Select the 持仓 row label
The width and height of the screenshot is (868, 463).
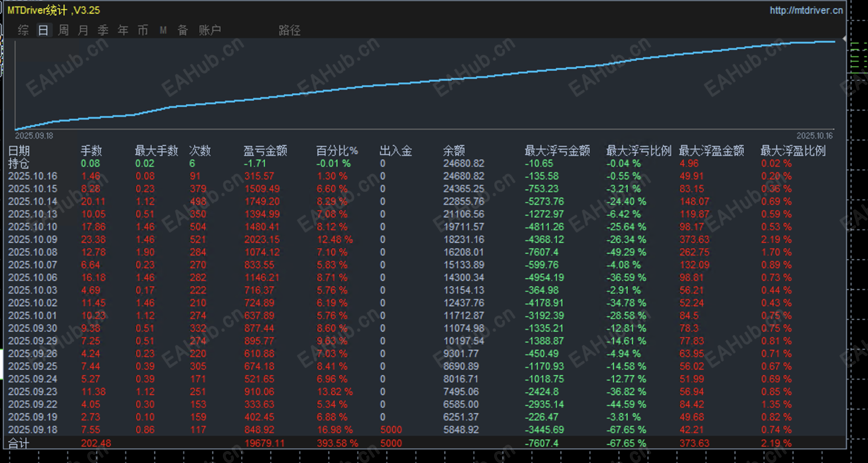point(19,163)
